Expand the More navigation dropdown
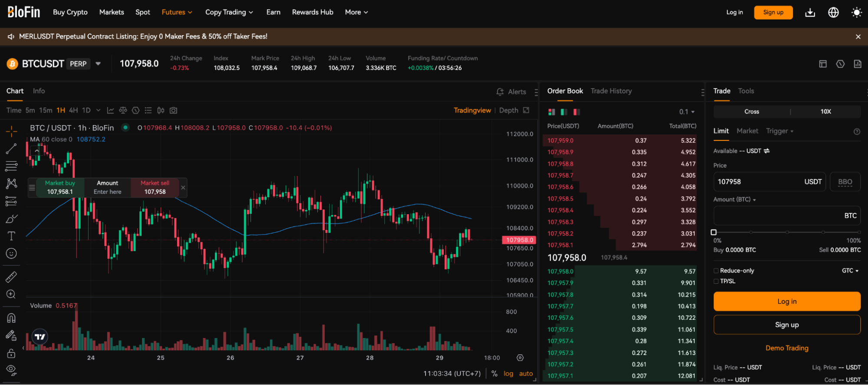Image resolution: width=868 pixels, height=385 pixels. point(356,12)
